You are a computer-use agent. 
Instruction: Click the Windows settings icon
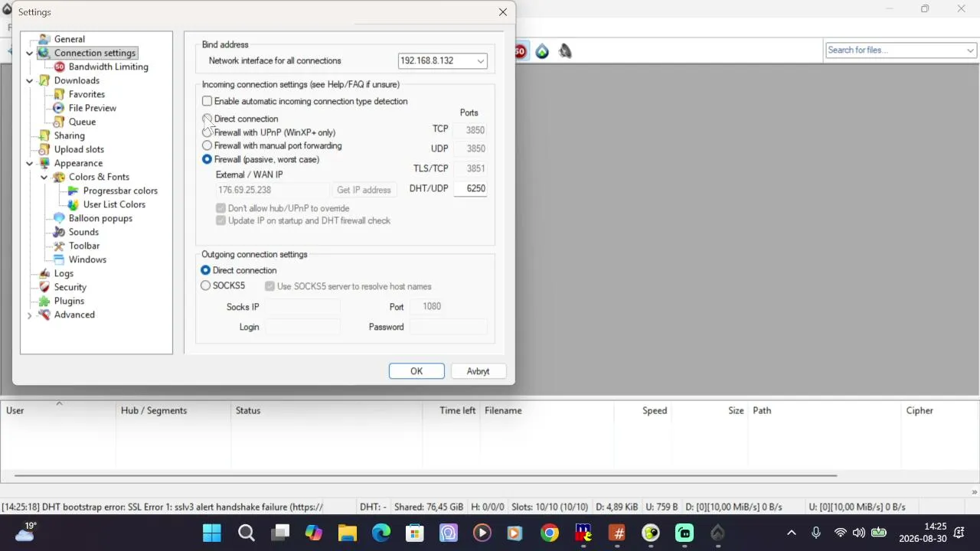point(59,259)
